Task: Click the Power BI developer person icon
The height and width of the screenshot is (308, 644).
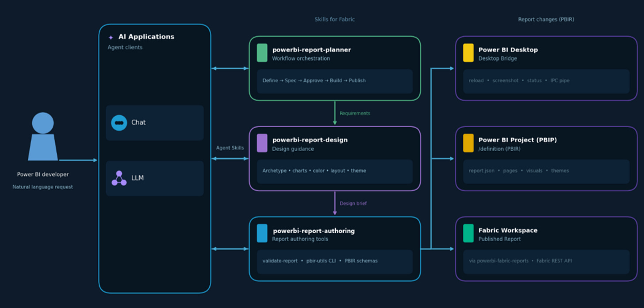Action: pos(43,137)
